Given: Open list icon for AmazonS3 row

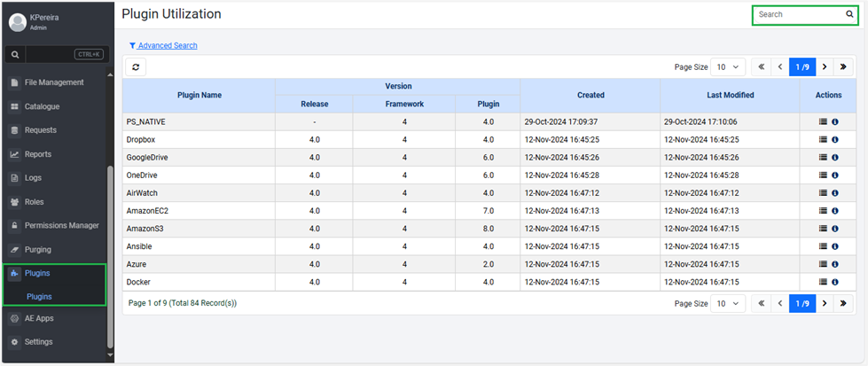Looking at the screenshot, I should tap(823, 229).
